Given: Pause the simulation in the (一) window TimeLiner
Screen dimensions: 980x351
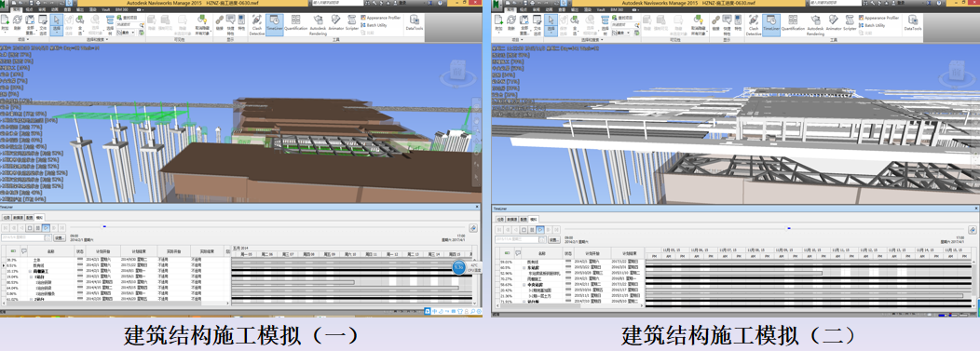Looking at the screenshot, I should (x=37, y=227).
